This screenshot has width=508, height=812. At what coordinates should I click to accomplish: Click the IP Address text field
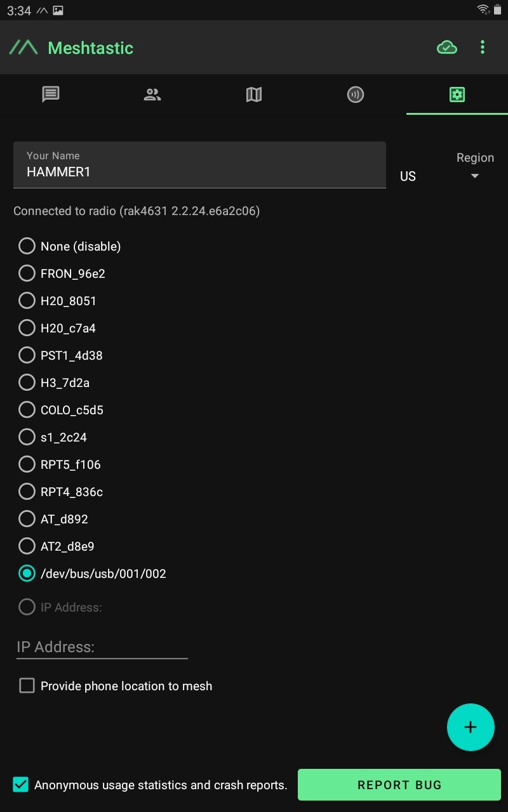click(x=102, y=647)
